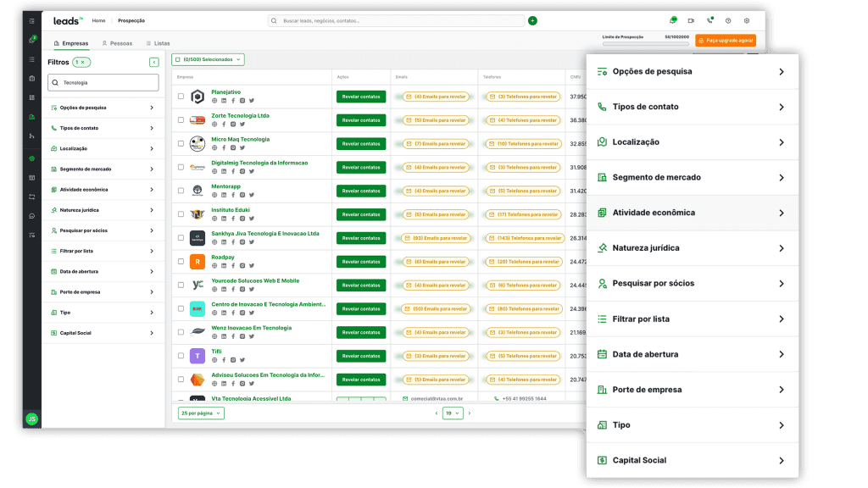Click the help question mark icon

tap(728, 20)
